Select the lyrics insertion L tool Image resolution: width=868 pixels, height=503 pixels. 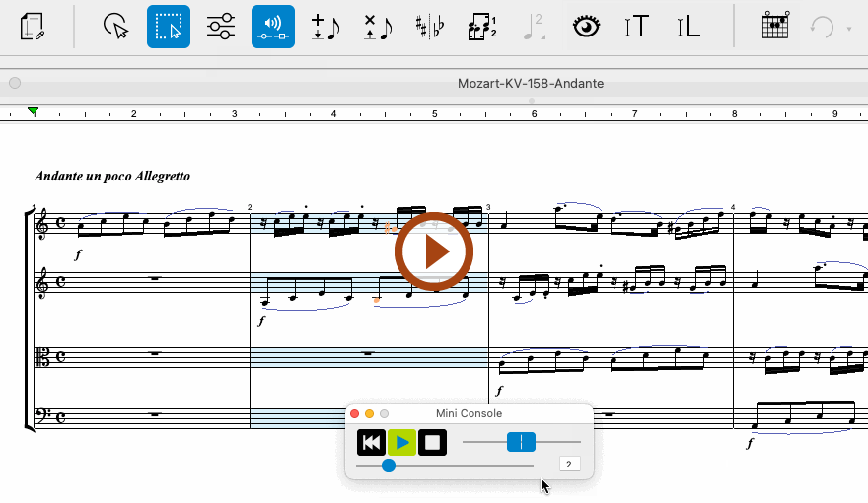click(x=688, y=27)
